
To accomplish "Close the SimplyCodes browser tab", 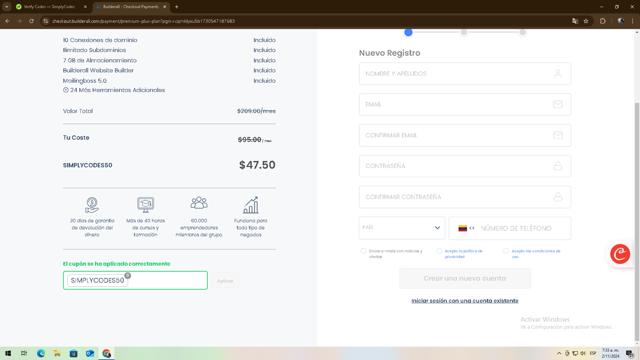I will point(85,7).
